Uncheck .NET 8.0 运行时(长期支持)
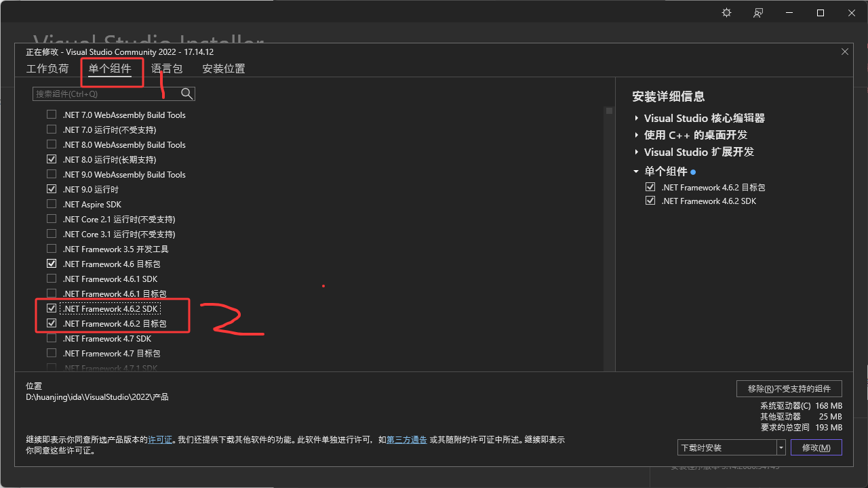The image size is (868, 488). [52, 159]
